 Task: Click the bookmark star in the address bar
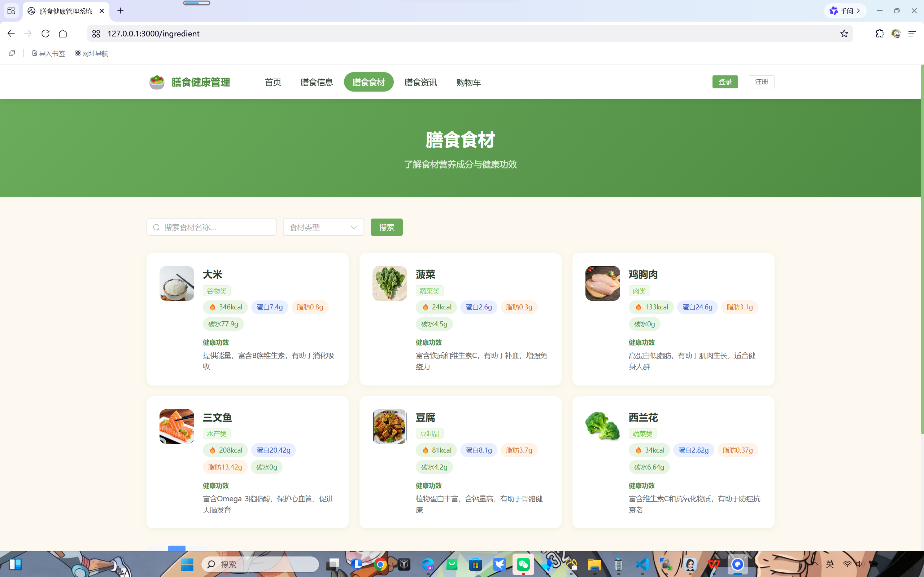844,34
